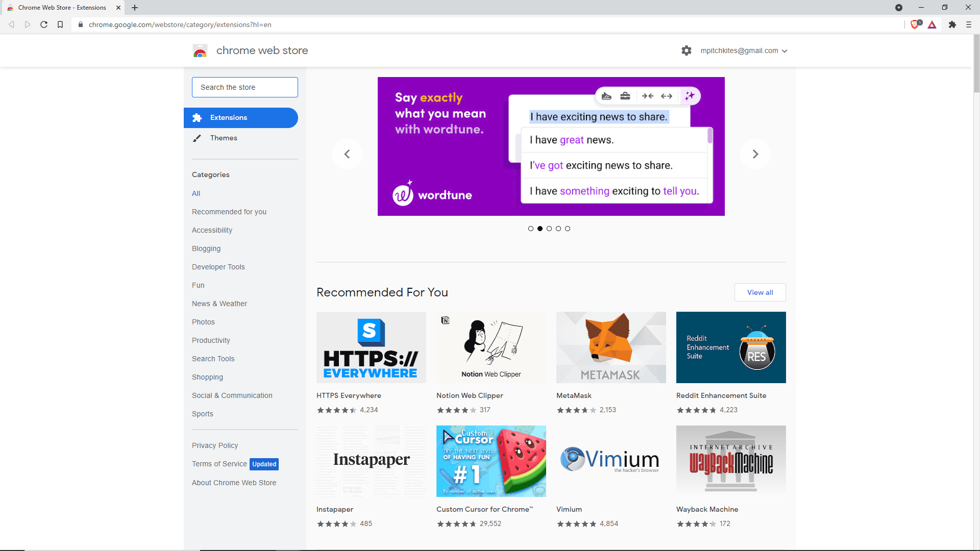
Task: Open the Notion Web Clipper thumbnail
Action: 491,347
